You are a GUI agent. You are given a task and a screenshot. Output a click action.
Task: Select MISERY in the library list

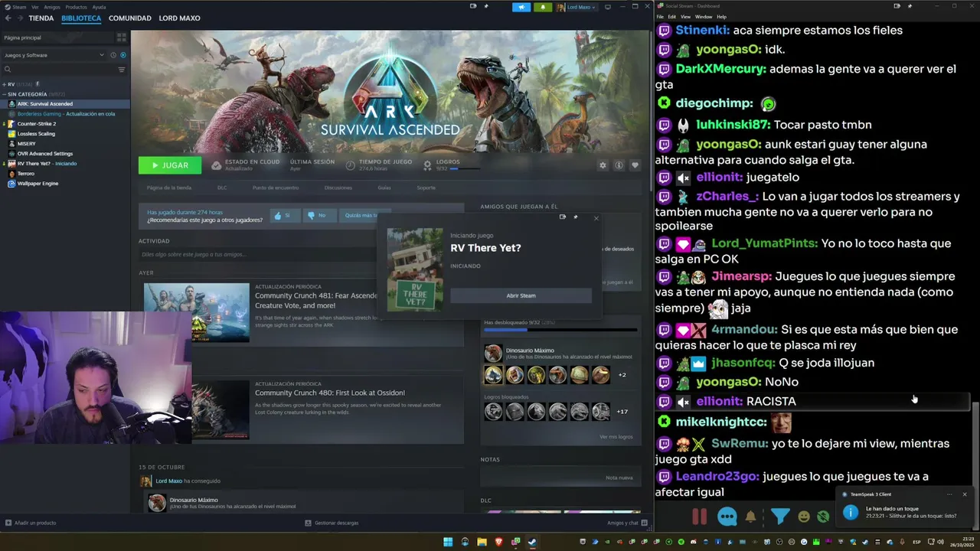click(x=26, y=143)
